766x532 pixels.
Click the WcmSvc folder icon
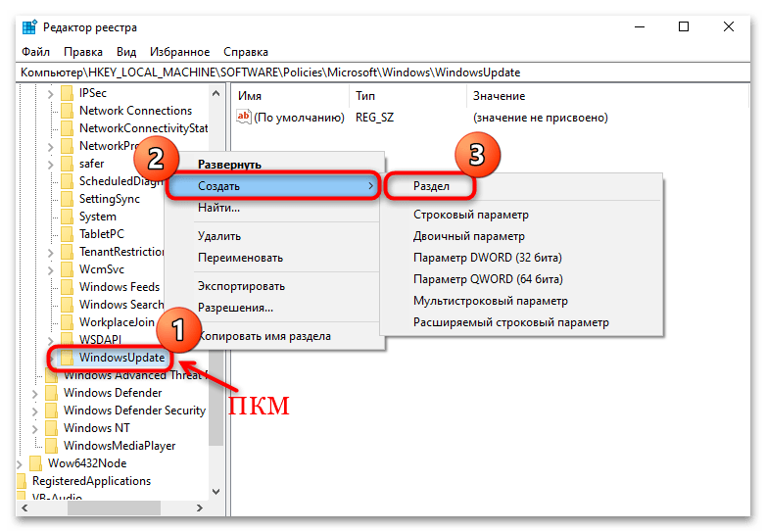(67, 269)
